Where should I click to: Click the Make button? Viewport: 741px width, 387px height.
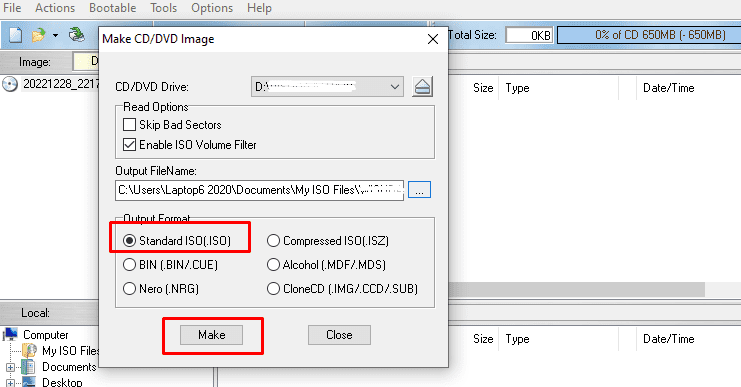pos(211,335)
